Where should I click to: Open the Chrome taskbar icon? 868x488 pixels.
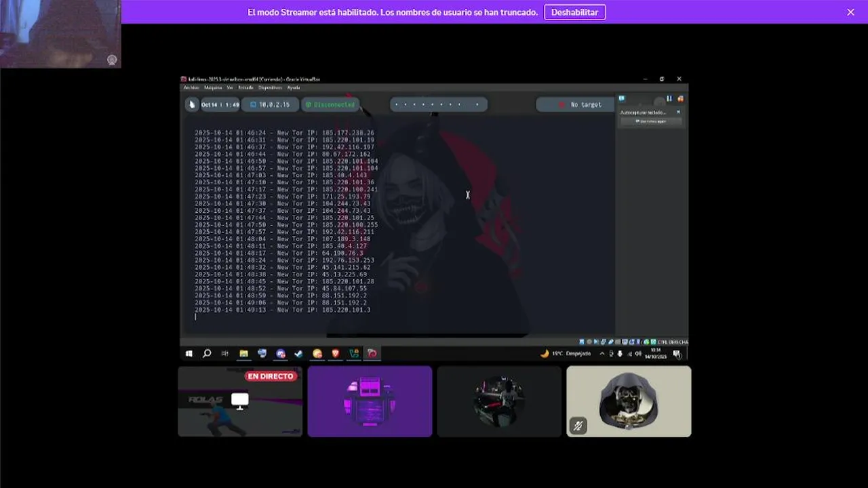click(317, 354)
